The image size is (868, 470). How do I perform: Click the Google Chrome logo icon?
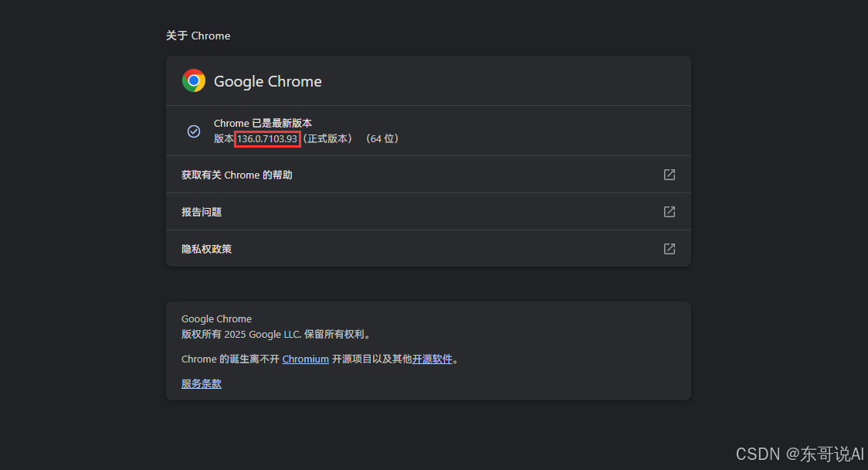point(194,81)
